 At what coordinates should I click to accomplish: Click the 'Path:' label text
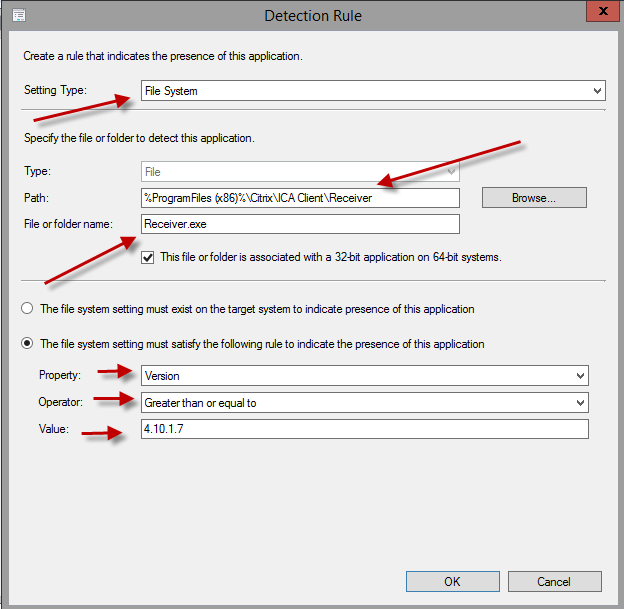pyautogui.click(x=36, y=198)
